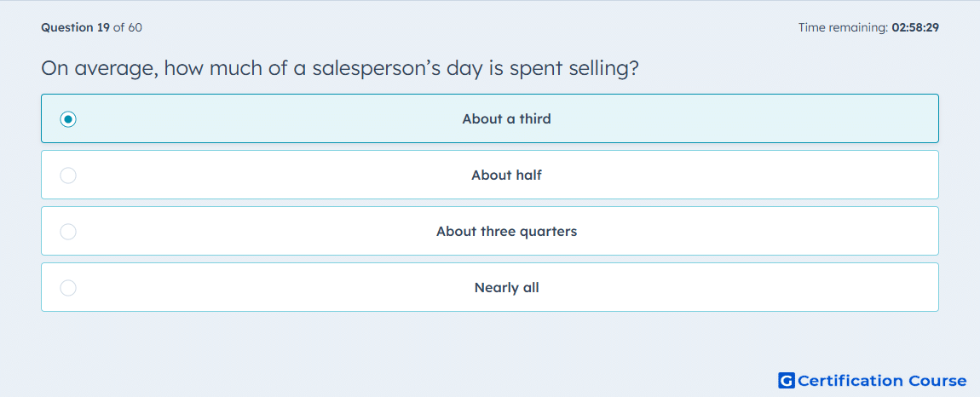Select the "Nearly all" answer label
This screenshot has height=397, width=980.
[506, 288]
